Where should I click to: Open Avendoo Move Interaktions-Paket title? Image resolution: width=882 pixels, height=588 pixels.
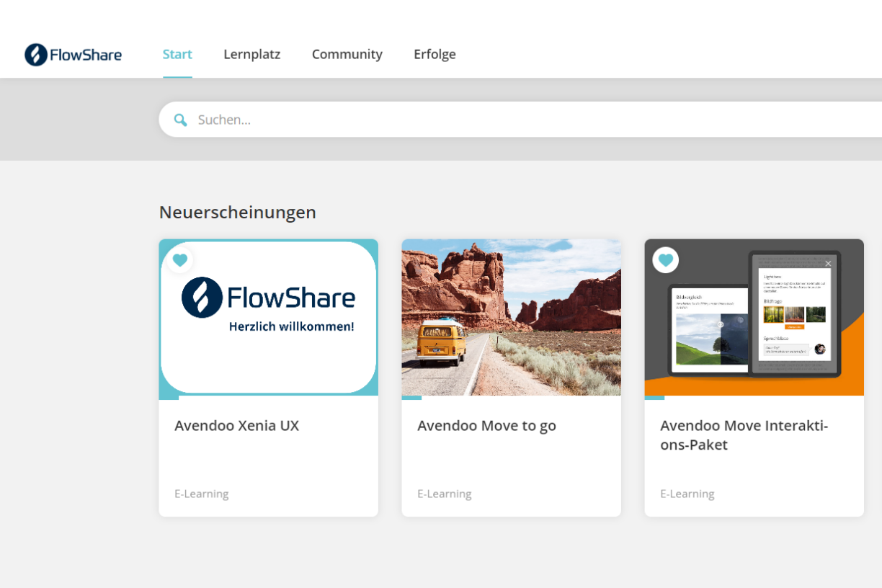coord(744,435)
